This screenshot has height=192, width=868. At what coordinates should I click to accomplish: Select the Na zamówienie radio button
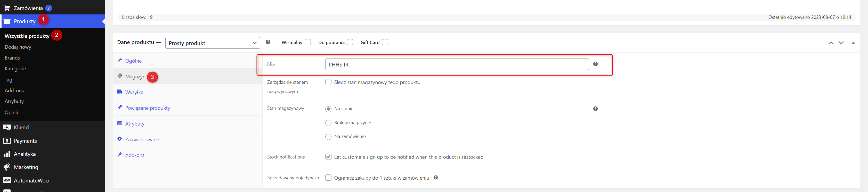[328, 137]
